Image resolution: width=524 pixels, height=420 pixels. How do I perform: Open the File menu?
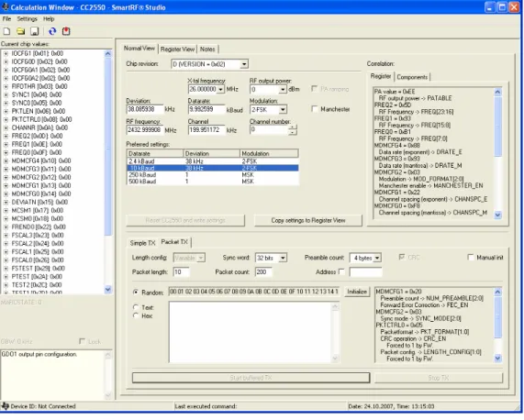tap(6, 18)
